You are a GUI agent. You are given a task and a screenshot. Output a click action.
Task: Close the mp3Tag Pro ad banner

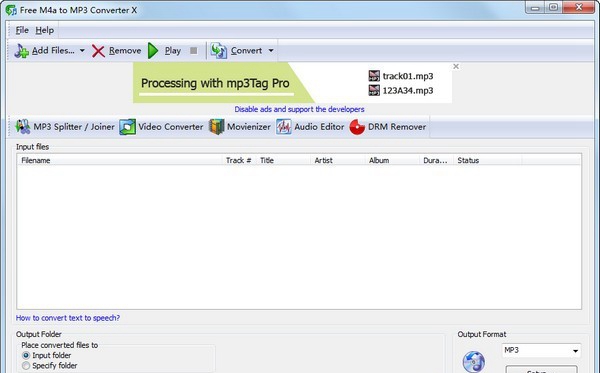click(456, 67)
